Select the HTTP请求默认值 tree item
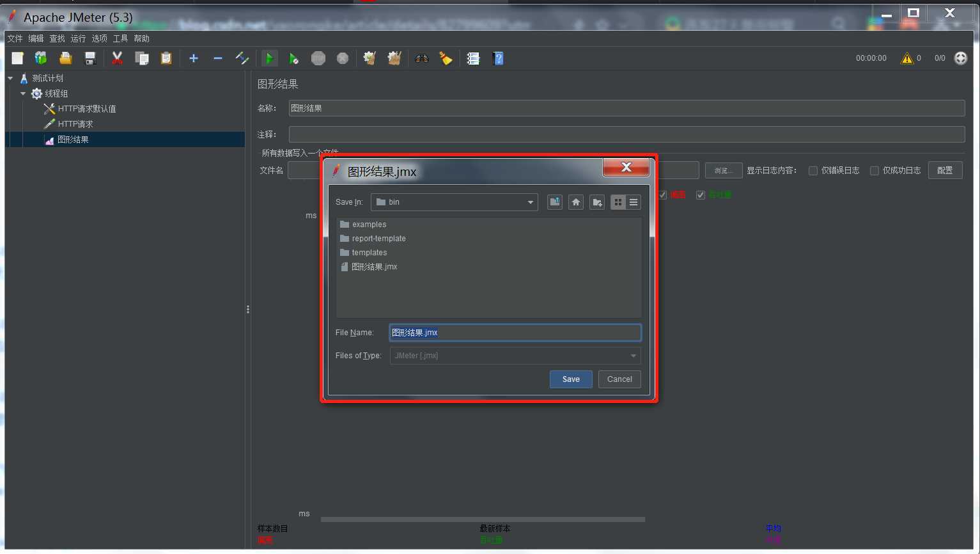Screen dimensions: 980x554 (80, 109)
